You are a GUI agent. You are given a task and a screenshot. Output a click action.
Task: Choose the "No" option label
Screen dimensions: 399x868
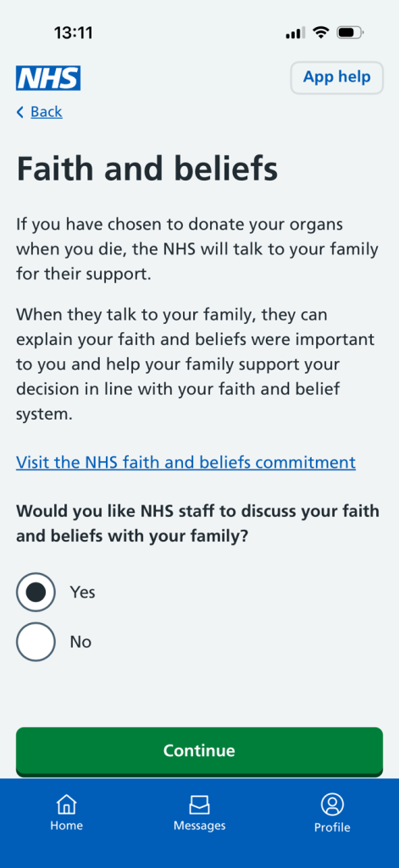point(80,642)
